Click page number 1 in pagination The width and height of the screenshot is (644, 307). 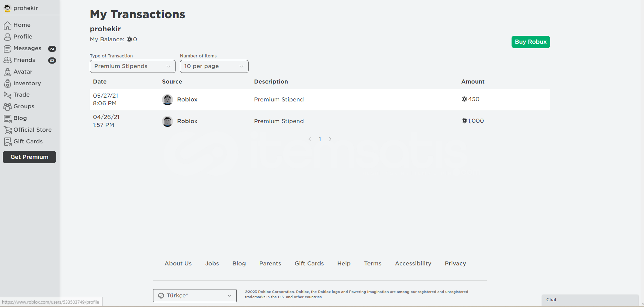pos(320,139)
